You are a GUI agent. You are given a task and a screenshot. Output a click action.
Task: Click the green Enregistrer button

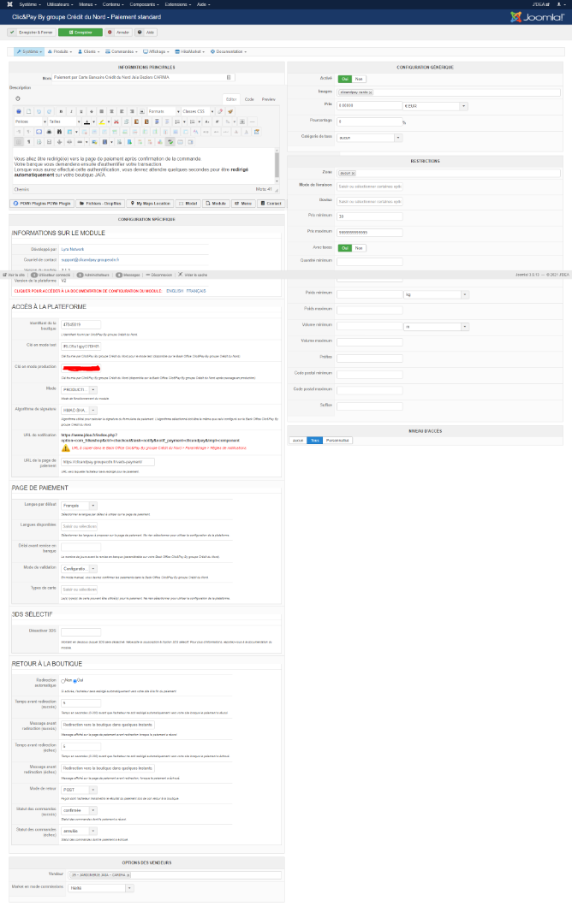pos(80,33)
